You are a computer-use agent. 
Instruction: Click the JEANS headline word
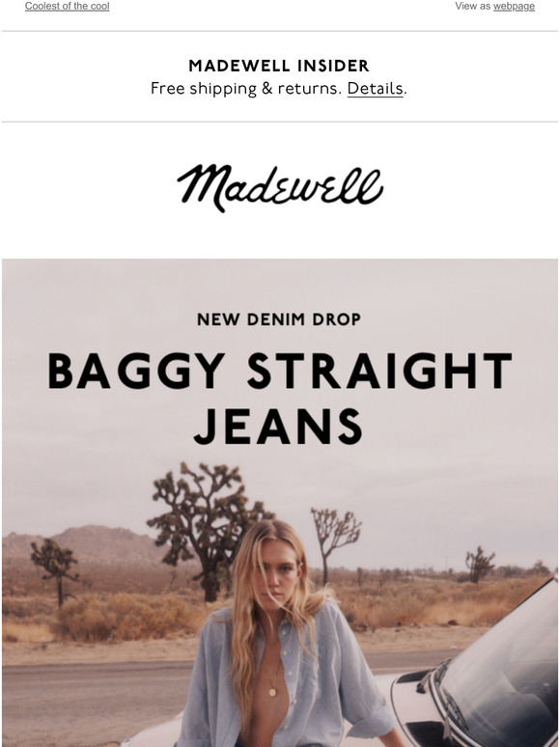(x=278, y=427)
